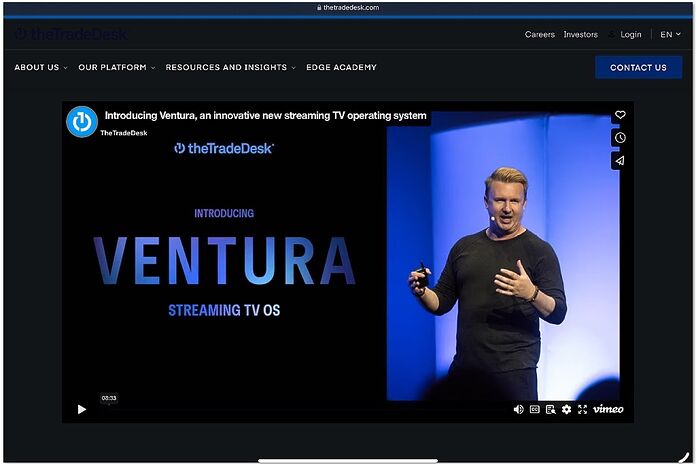Open TheTradeDesk channel name link

click(x=124, y=133)
